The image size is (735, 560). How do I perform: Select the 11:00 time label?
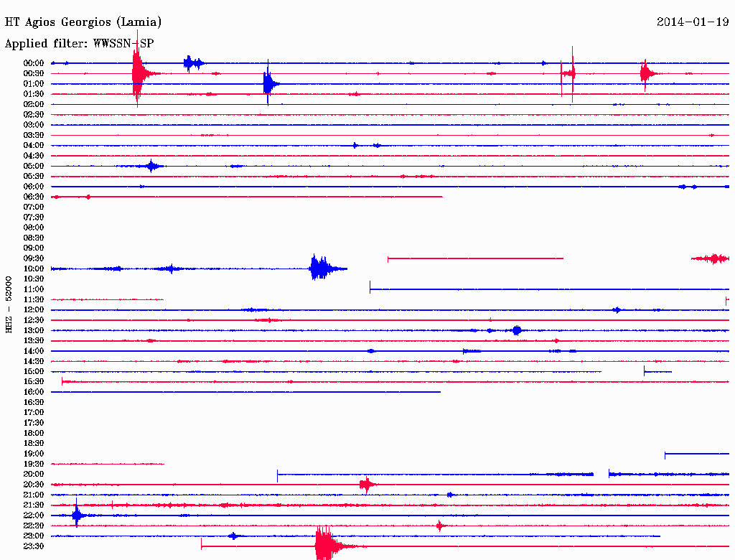coord(33,289)
